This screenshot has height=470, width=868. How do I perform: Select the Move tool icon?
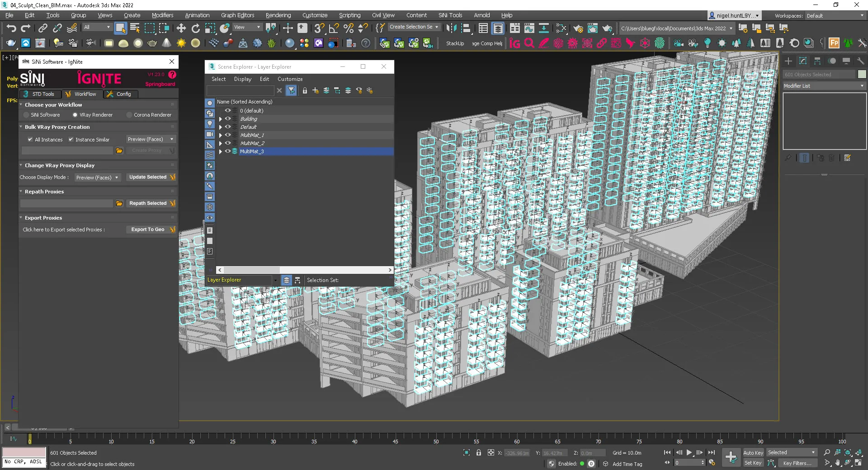click(x=181, y=28)
